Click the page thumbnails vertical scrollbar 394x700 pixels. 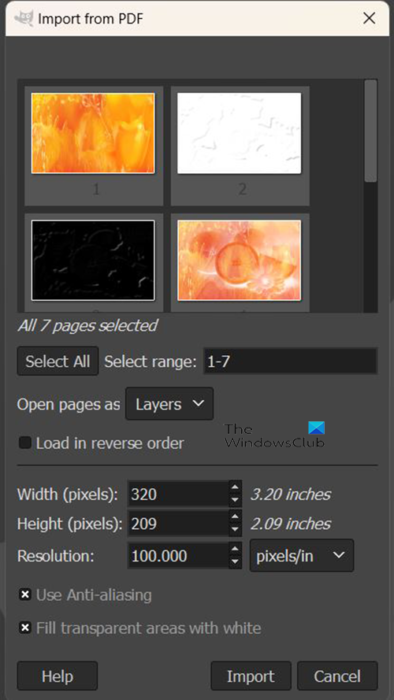(370, 131)
